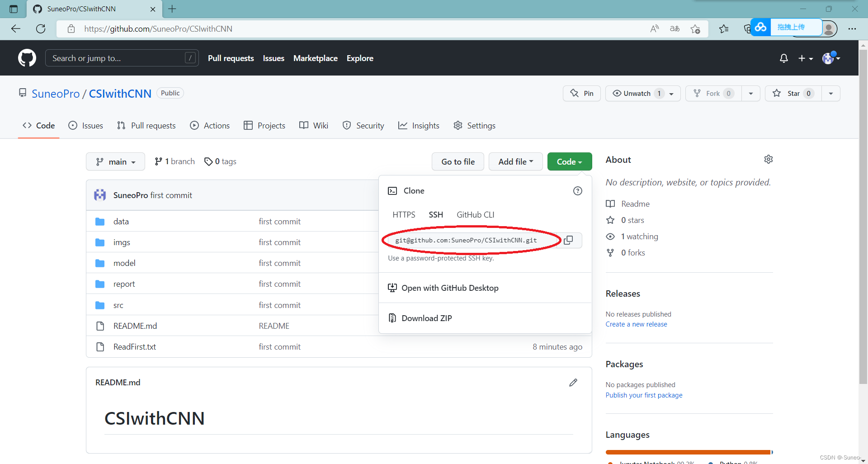Open the browser favorites list

tap(724, 29)
